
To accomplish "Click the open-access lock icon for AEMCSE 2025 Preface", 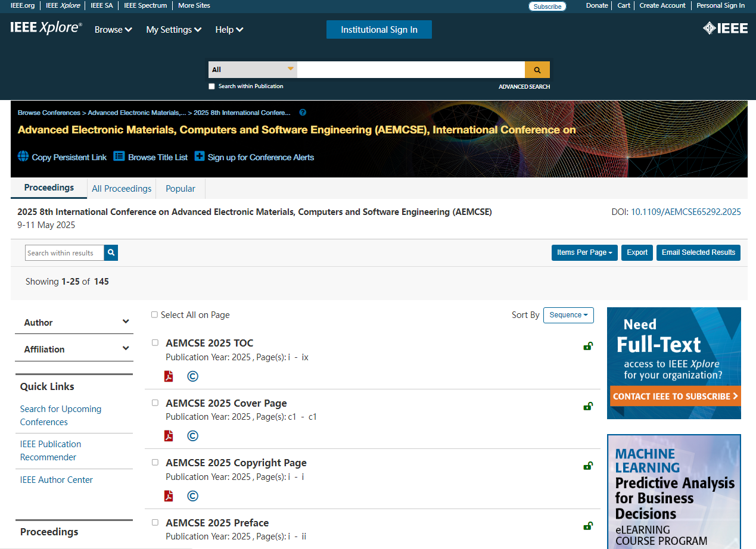I will coord(588,526).
